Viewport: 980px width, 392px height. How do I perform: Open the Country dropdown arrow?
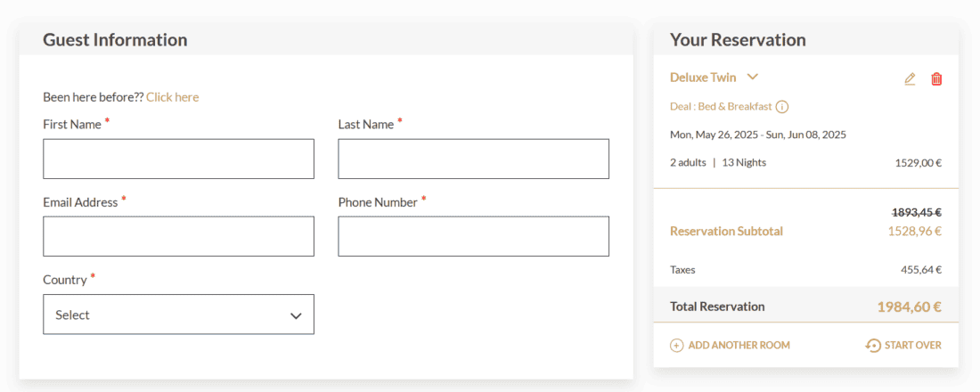point(296,315)
